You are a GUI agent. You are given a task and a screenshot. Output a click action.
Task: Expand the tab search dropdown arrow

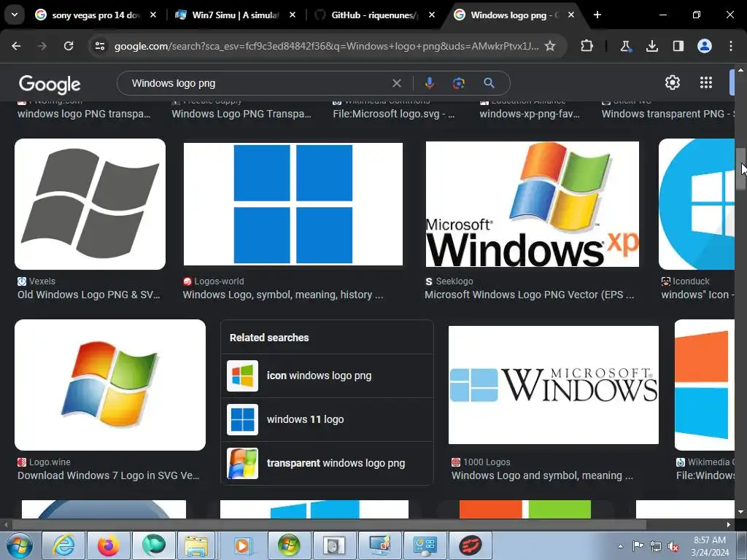[15, 15]
